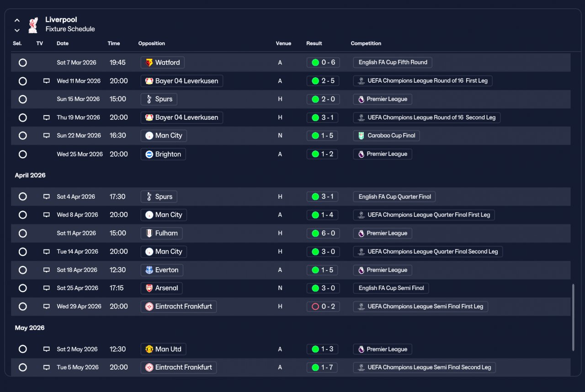The image size is (585, 392).
Task: Click Premier League logo in Man Utd row
Action: click(x=361, y=349)
